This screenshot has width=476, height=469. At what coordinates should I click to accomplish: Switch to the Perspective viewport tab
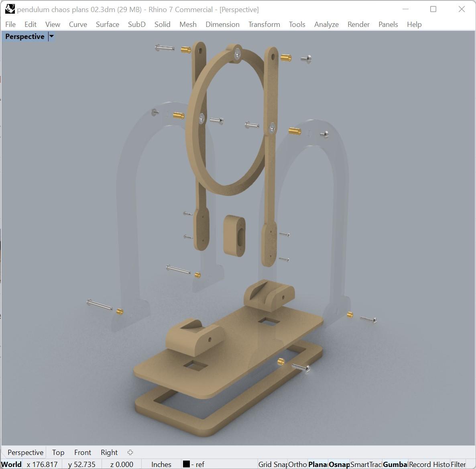26,452
